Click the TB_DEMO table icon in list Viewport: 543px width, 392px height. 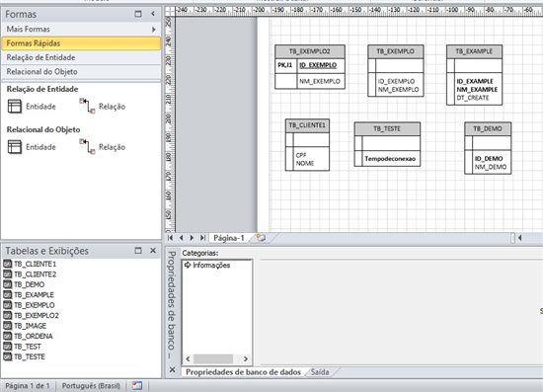[x=7, y=284]
